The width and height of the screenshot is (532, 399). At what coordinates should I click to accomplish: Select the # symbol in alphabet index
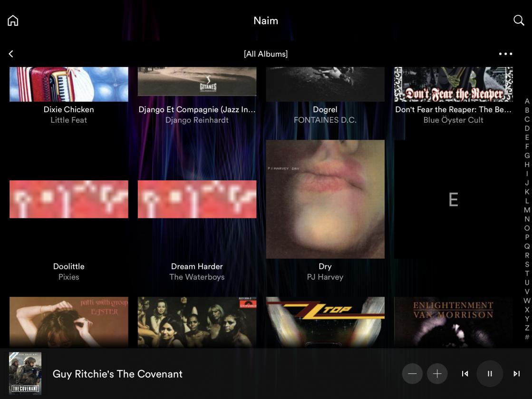pyautogui.click(x=527, y=337)
